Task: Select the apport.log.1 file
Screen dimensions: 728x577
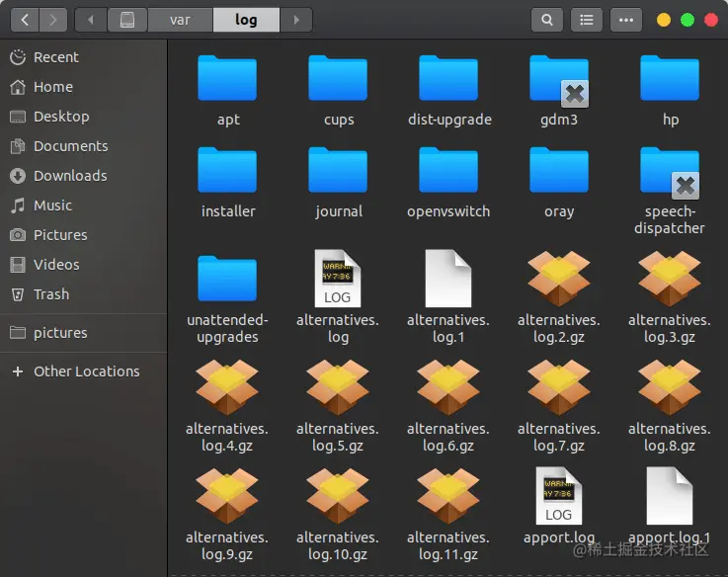Action: (x=670, y=507)
